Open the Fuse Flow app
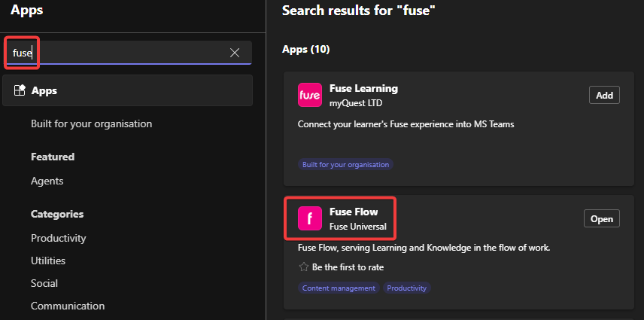This screenshot has height=320, width=644. (x=602, y=218)
